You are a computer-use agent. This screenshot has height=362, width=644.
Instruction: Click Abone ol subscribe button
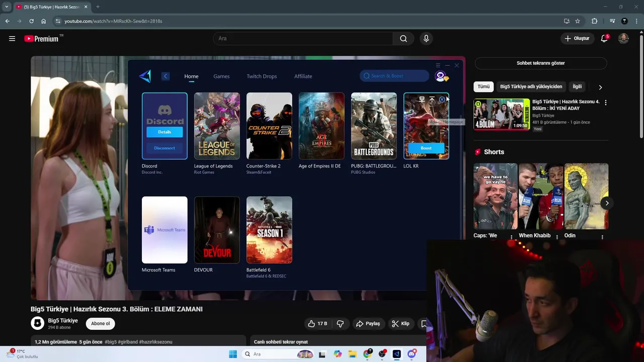[x=100, y=323]
